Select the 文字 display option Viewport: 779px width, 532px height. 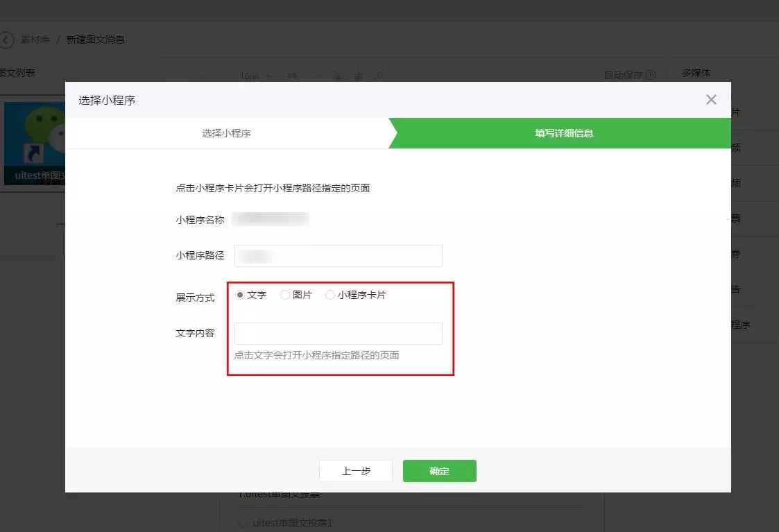(x=240, y=295)
